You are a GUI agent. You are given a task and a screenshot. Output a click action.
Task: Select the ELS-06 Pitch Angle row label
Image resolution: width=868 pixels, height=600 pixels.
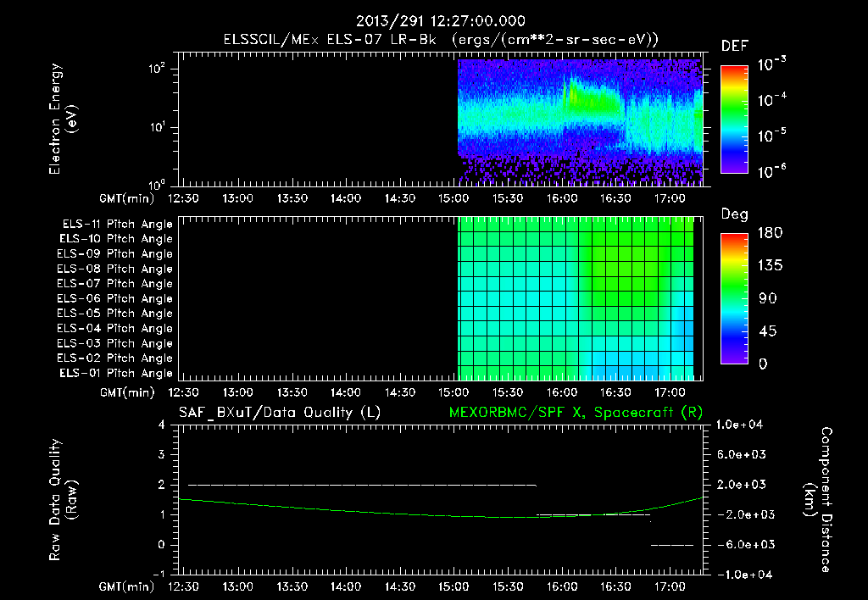tap(115, 298)
